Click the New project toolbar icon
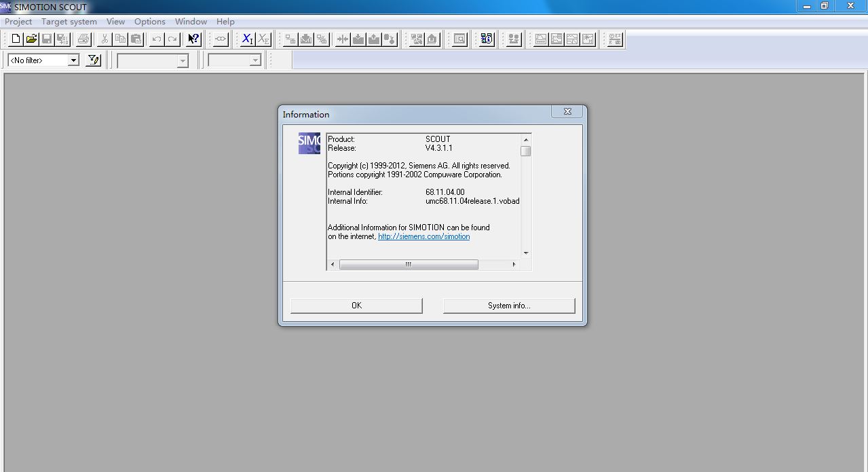The width and height of the screenshot is (868, 472). pyautogui.click(x=16, y=39)
